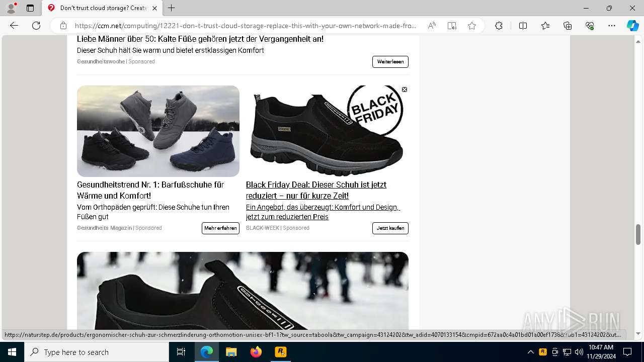Click large black shoe banner image

click(x=243, y=291)
